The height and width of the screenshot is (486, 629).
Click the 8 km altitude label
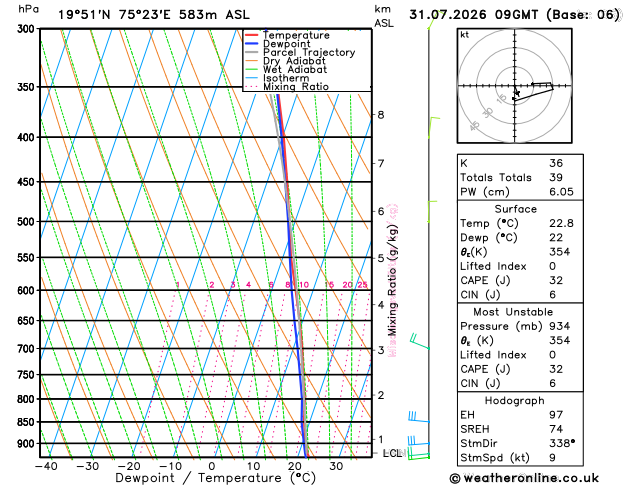click(x=380, y=115)
